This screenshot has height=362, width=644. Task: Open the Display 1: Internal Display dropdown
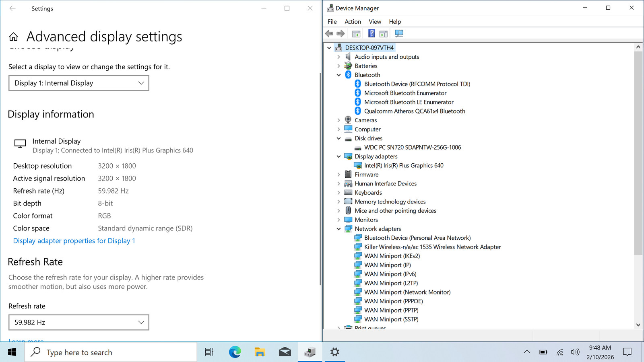pos(79,83)
